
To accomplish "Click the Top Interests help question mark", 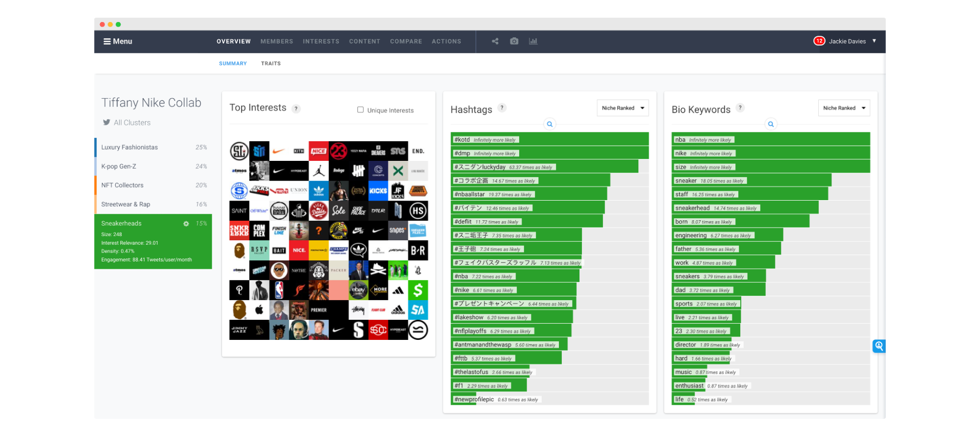I will click(x=296, y=109).
